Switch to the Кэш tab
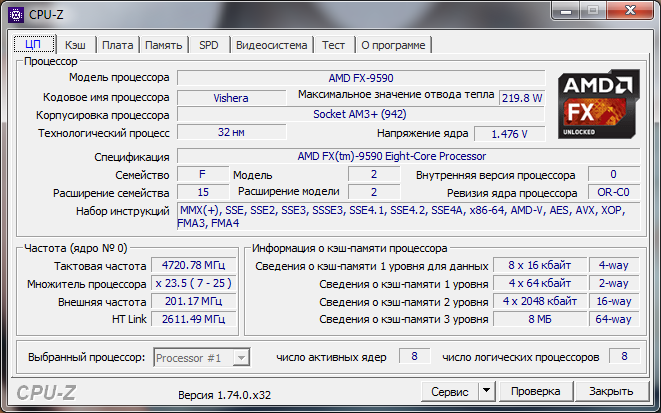The width and height of the screenshot is (661, 413). click(75, 45)
